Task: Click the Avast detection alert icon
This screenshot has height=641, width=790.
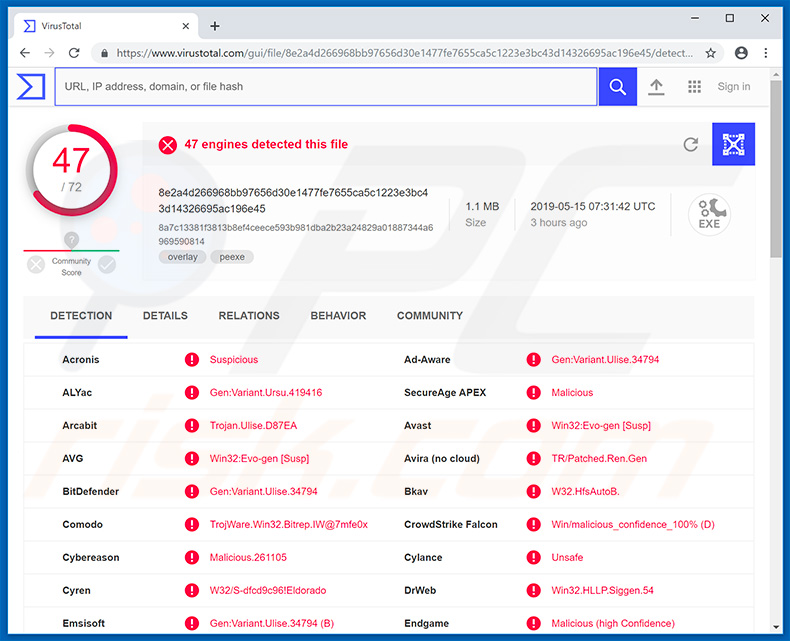Action: 533,425
